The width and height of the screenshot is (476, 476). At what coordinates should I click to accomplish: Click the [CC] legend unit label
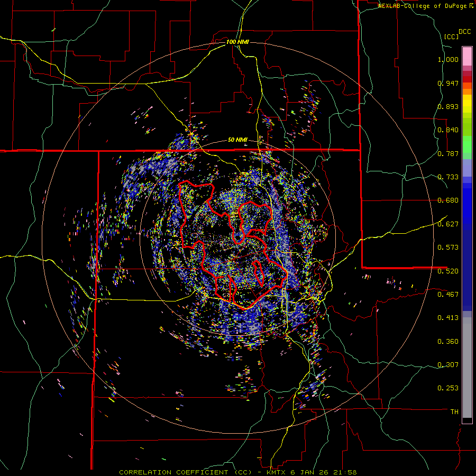click(452, 36)
